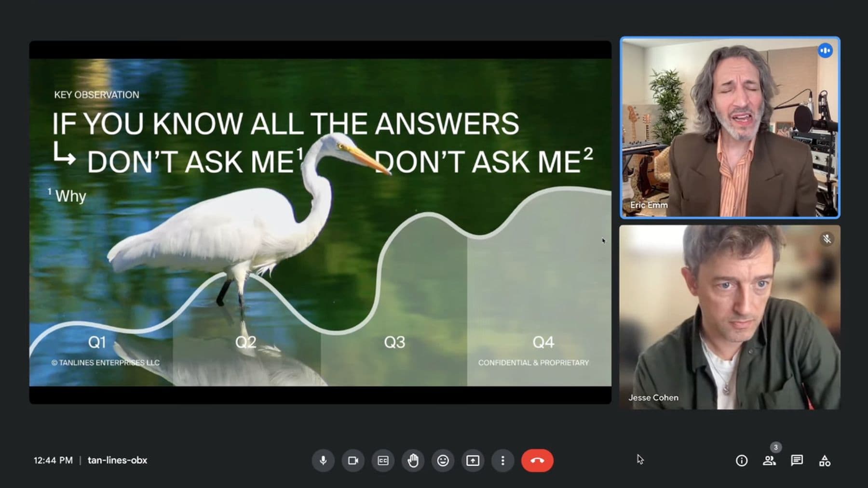Open the three-dot more options menu
The width and height of the screenshot is (868, 488).
pyautogui.click(x=502, y=461)
